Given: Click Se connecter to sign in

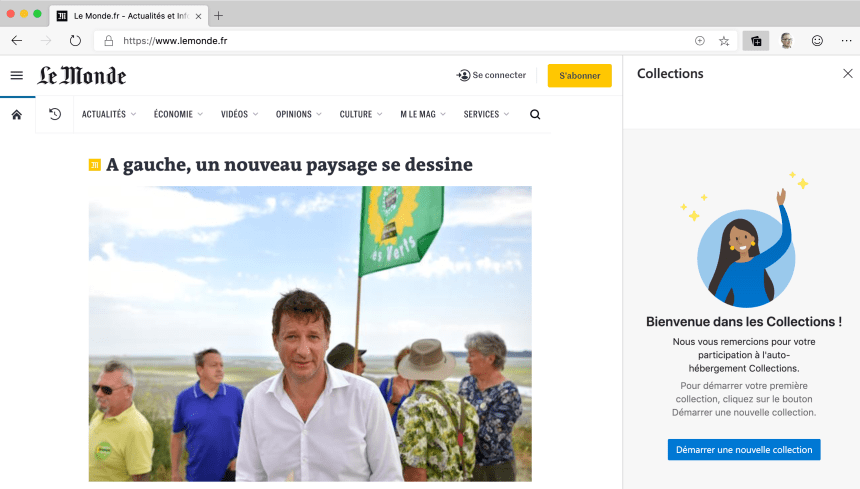Looking at the screenshot, I should click(x=491, y=75).
